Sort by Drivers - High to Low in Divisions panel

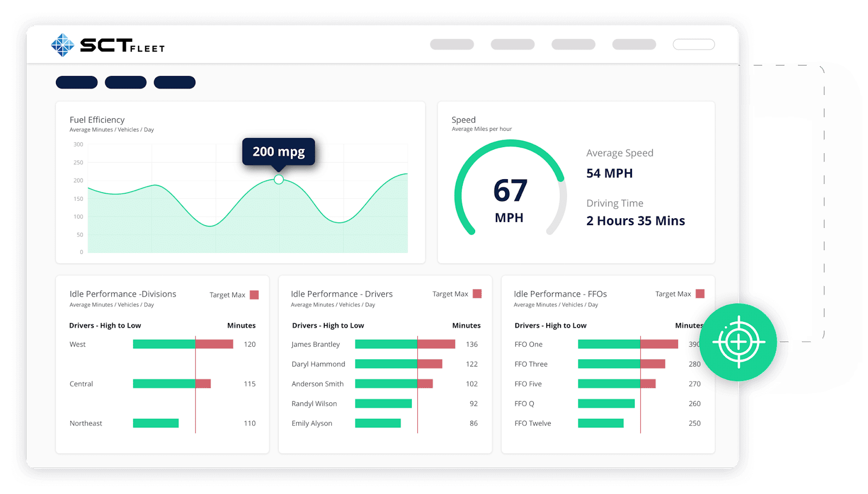coord(105,326)
